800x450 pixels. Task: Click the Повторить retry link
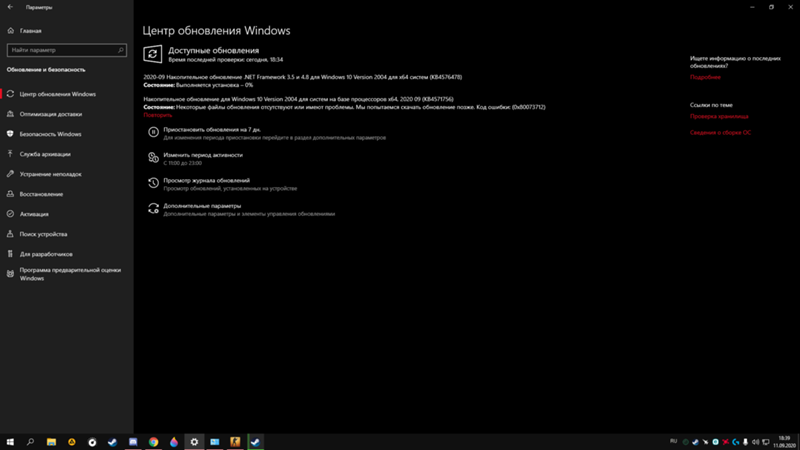coord(158,115)
